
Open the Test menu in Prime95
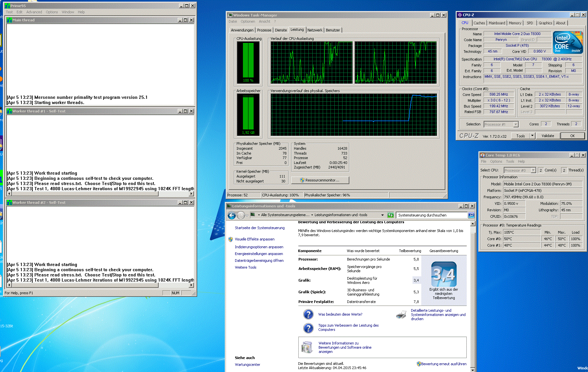[9, 12]
